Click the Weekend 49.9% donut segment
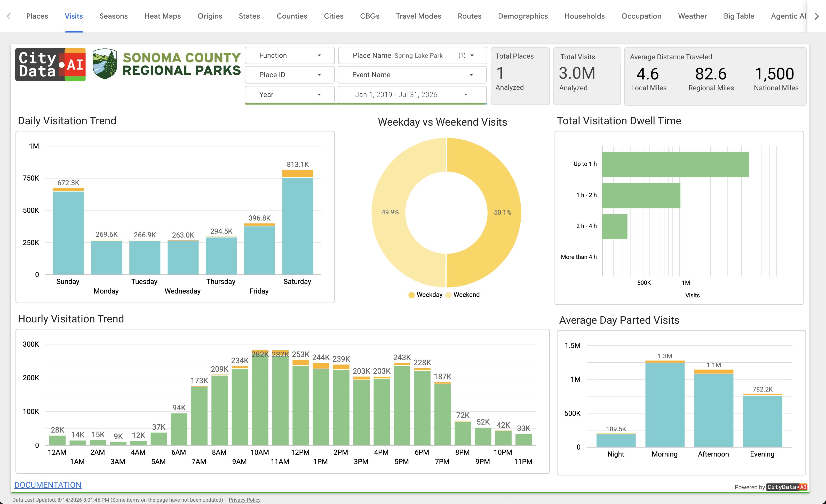 pos(390,212)
